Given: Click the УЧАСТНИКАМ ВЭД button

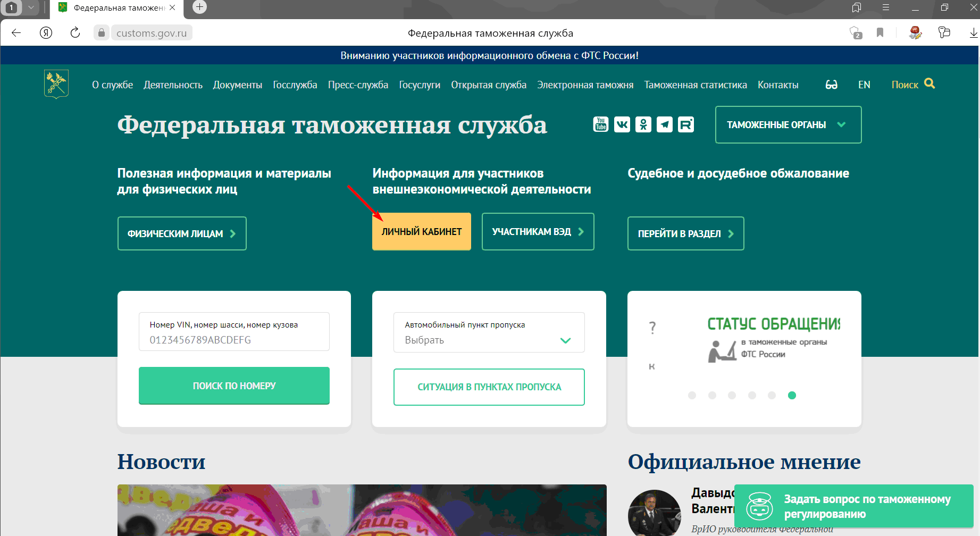Looking at the screenshot, I should (x=538, y=231).
